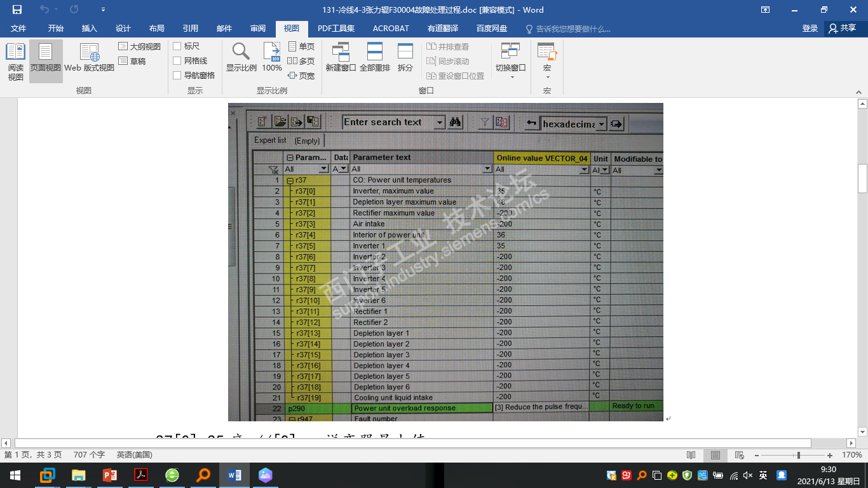Screen dimensions: 868x488
Task: Switch to the 邮件 Mailings tab
Action: click(224, 29)
